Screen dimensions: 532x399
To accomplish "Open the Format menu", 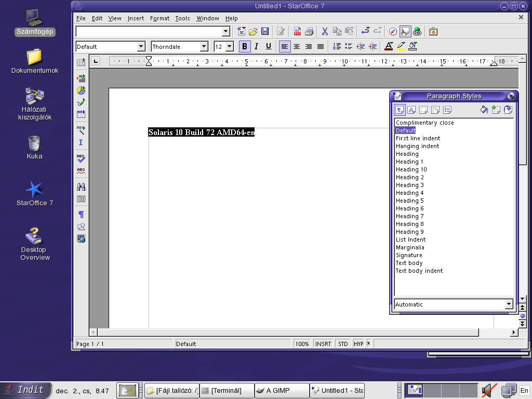I will [x=159, y=18].
